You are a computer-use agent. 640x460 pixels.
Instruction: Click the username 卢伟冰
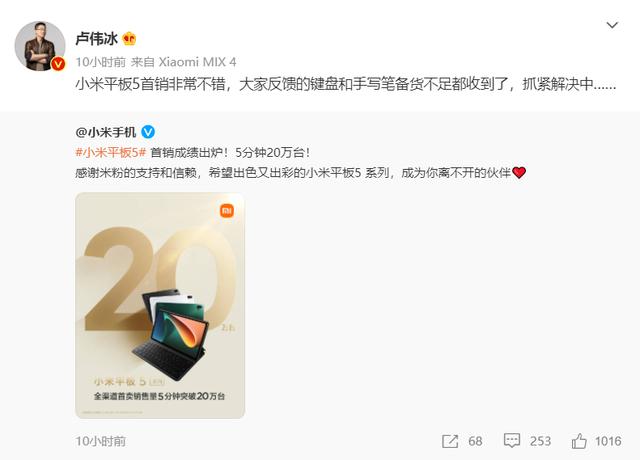(96, 39)
